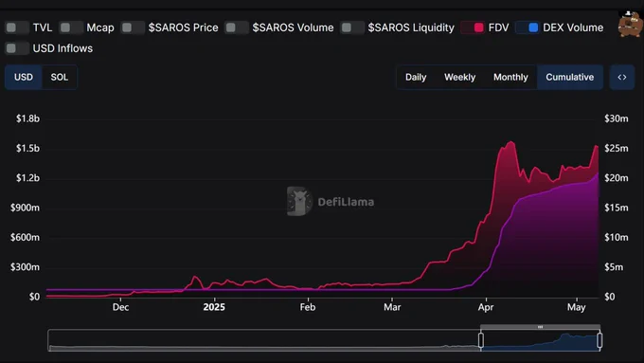
Task: Click the $15m right axis label
Action: click(x=617, y=208)
